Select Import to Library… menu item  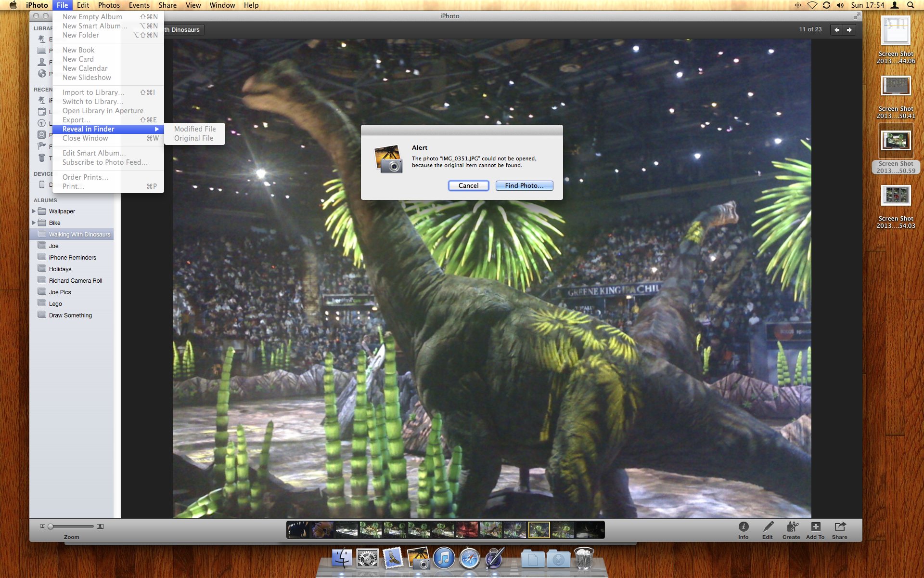point(108,92)
